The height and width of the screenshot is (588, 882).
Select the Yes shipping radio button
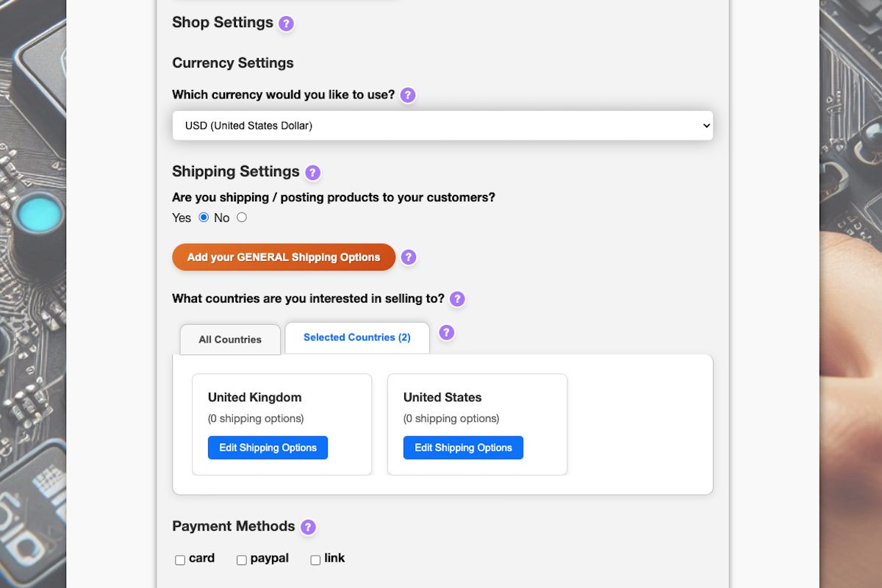tap(204, 217)
